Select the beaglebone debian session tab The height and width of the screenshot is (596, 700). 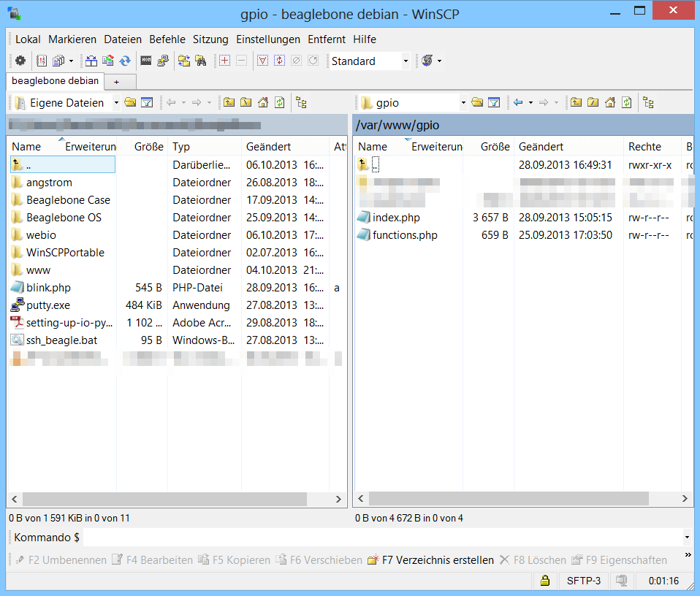tap(56, 81)
